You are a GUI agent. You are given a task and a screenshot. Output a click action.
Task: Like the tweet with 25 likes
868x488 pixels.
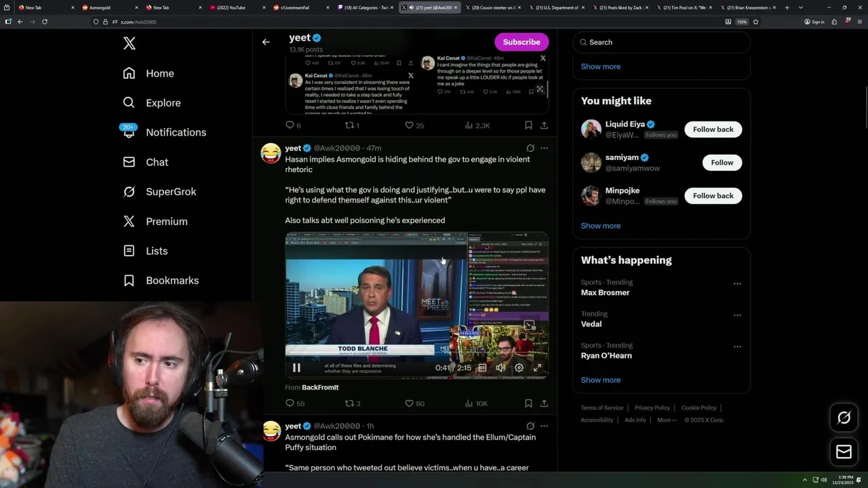click(414, 125)
